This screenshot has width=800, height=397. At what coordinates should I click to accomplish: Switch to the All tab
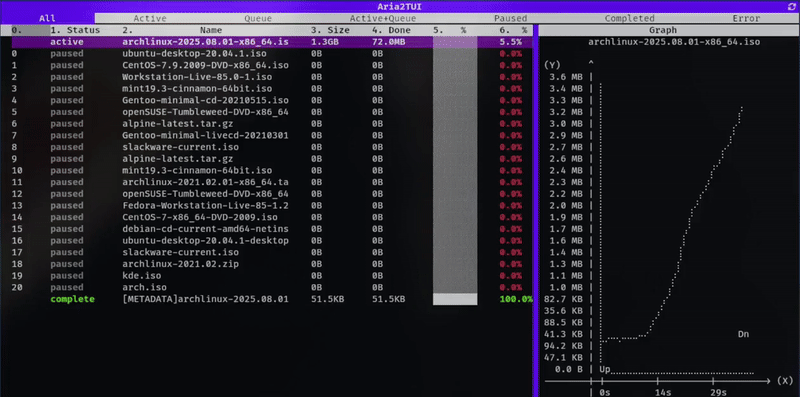point(47,18)
